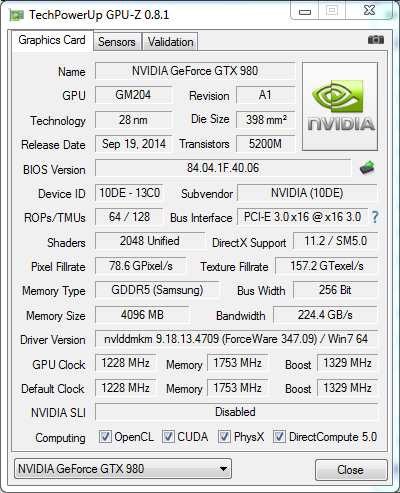Click the 'Texture Fillrate' label
Image resolution: width=400 pixels, height=493 pixels.
tap(234, 267)
